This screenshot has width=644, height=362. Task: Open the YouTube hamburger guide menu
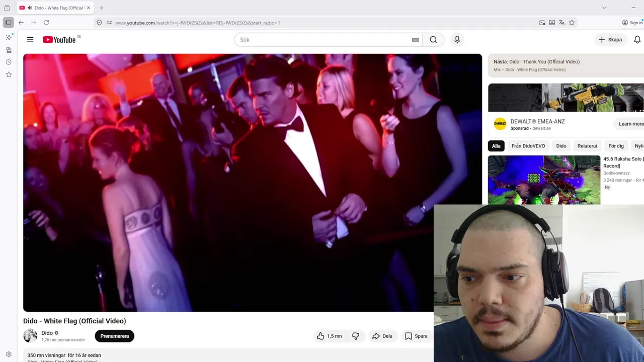pos(30,40)
